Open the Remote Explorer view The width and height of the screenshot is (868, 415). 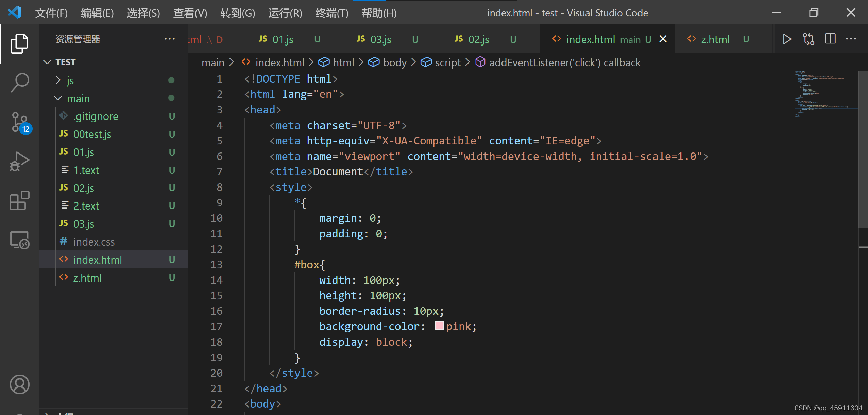(19, 240)
